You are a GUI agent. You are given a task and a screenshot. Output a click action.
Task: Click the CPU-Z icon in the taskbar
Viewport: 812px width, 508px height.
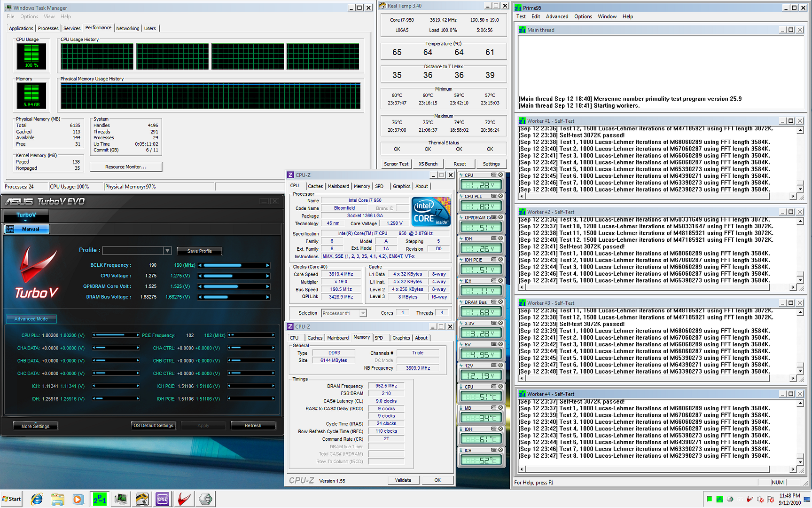tap(163, 499)
